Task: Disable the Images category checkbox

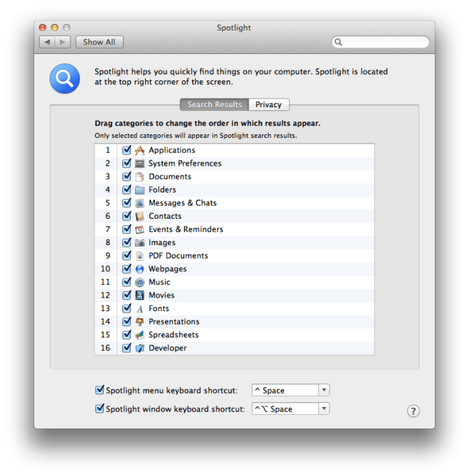Action: tap(126, 243)
